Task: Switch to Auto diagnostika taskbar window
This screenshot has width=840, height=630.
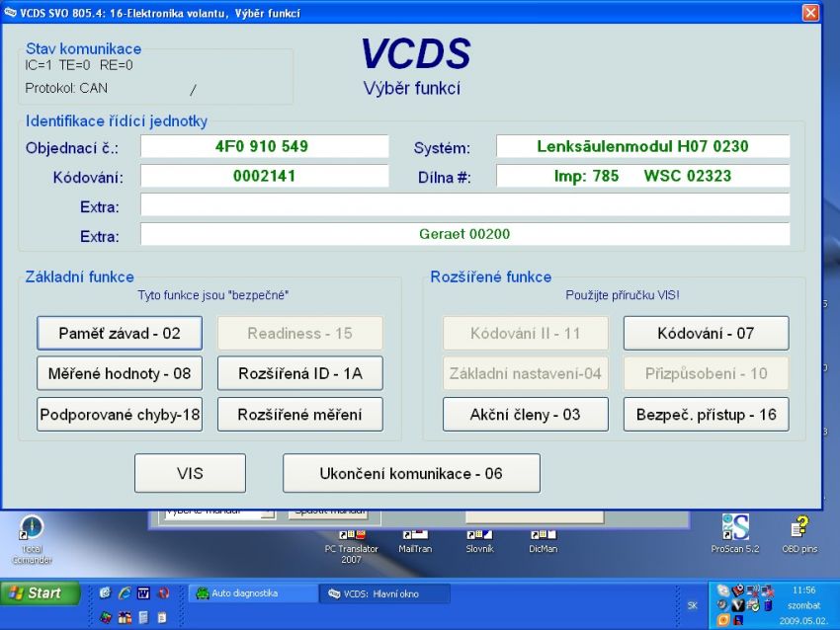Action: click(251, 593)
